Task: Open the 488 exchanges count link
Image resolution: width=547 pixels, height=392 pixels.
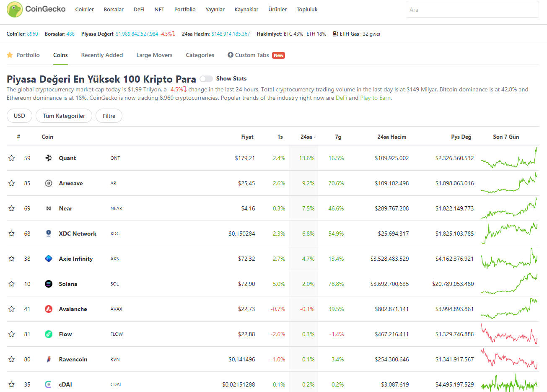Action: [x=70, y=34]
